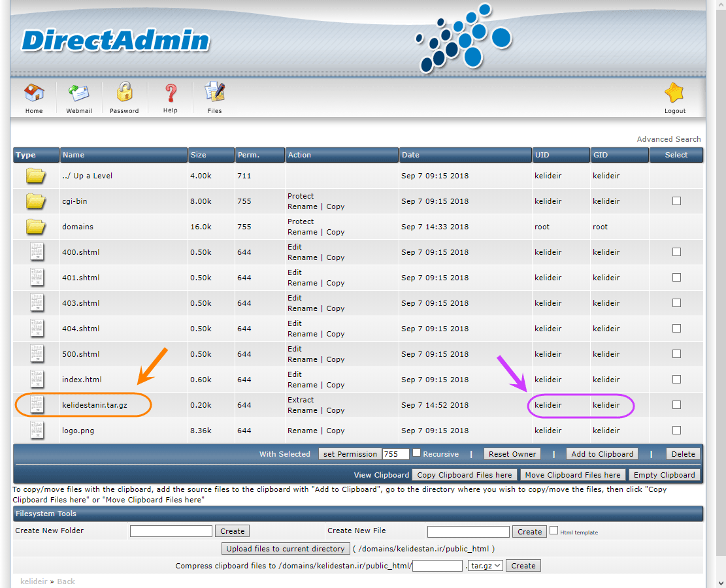Sort by Name column header

[124, 155]
